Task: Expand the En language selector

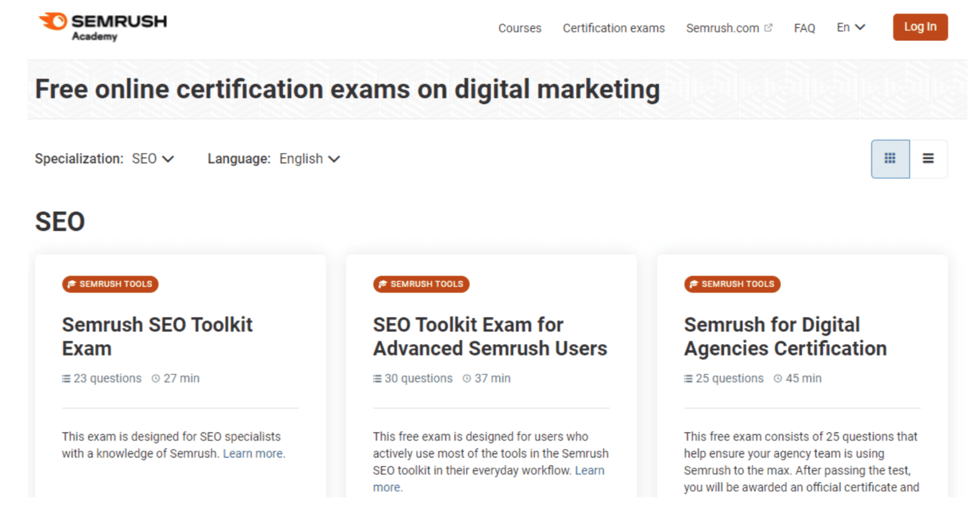Action: pos(851,27)
